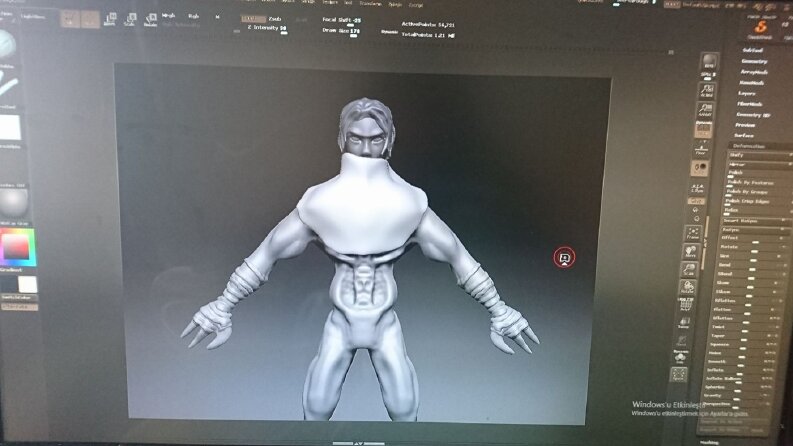Toggle Local symmetry pivot button
This screenshot has height=446, width=793.
[700, 168]
